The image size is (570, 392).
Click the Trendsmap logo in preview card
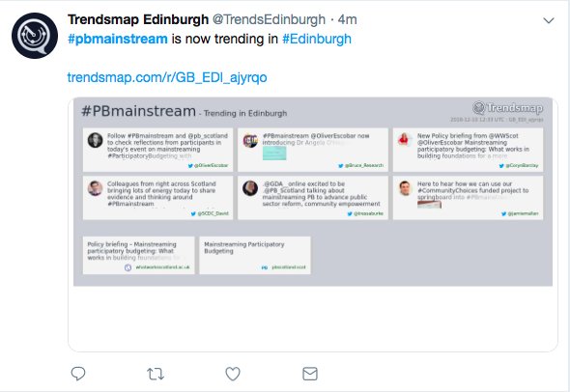(x=507, y=108)
